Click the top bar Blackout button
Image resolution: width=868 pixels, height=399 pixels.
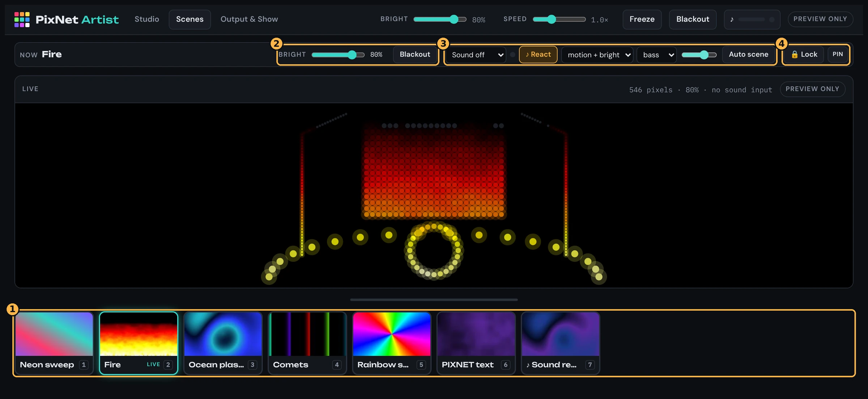tap(693, 19)
